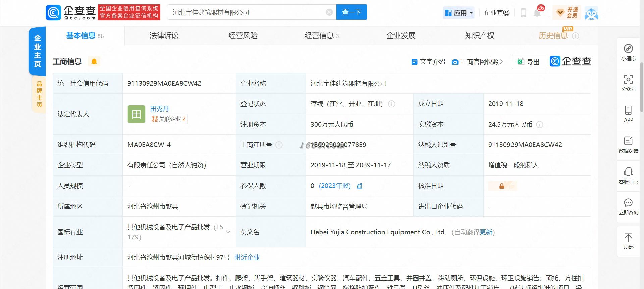Select registered capital 300万元人民币
This screenshot has width=644, height=289.
tap(332, 124)
